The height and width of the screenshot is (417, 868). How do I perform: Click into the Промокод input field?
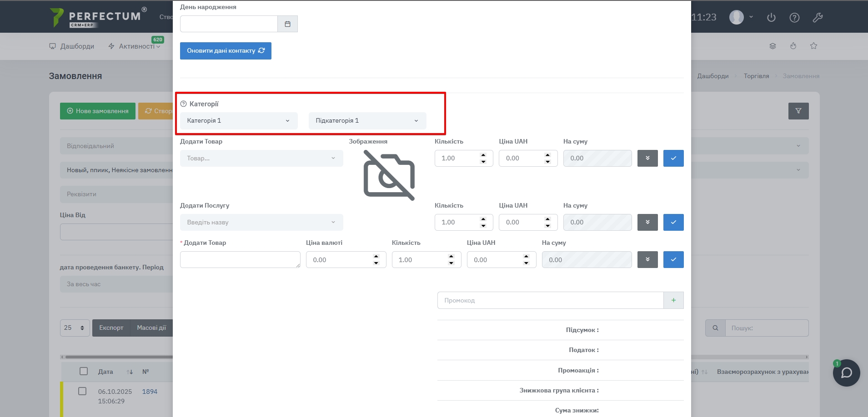(x=550, y=300)
